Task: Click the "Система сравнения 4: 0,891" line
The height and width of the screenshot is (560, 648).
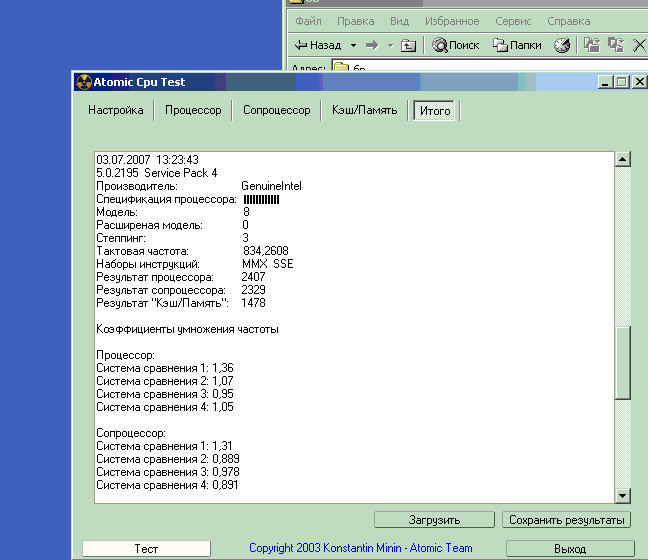Action: click(167, 485)
